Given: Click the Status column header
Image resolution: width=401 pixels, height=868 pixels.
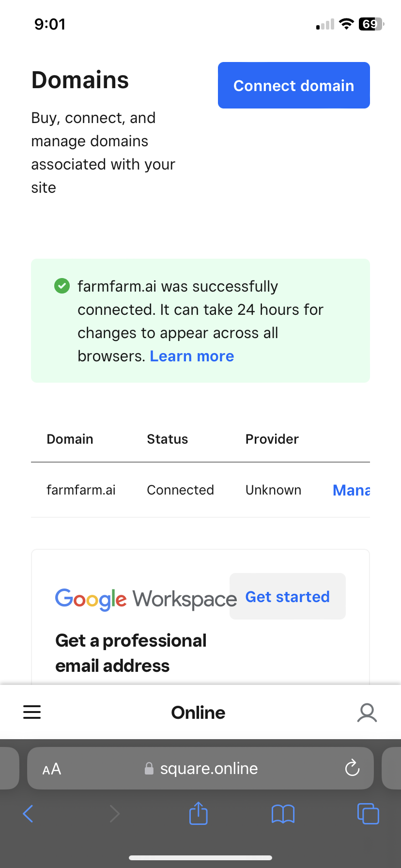Looking at the screenshot, I should coord(168,439).
